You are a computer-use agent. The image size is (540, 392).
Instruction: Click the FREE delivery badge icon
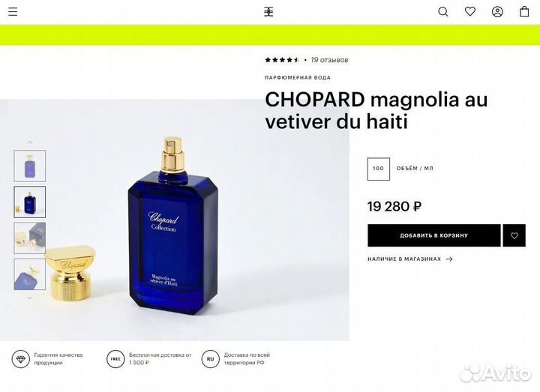pos(115,359)
